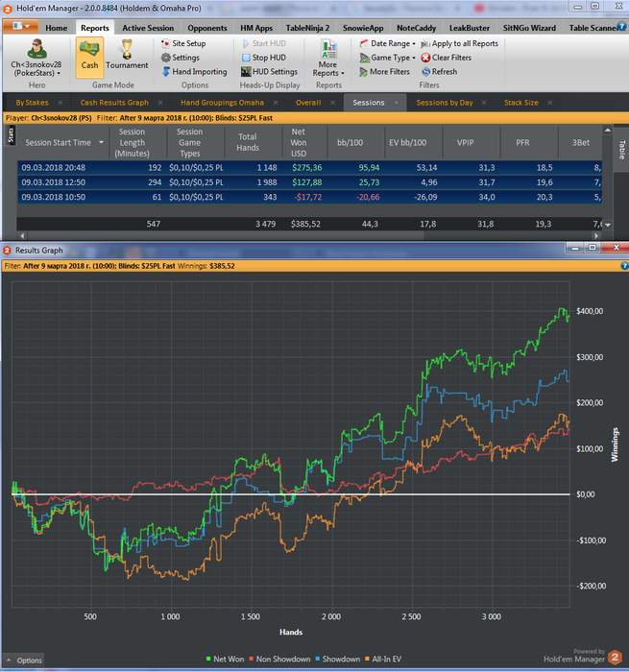Viewport: 629px width, 672px height.
Task: Toggle Showdown line in legend
Action: (338, 660)
